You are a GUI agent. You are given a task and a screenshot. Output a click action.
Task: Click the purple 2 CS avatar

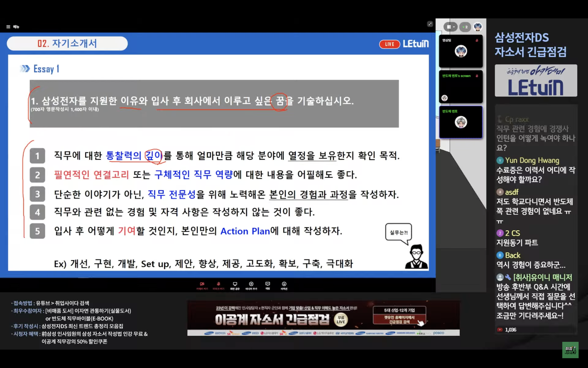(500, 233)
